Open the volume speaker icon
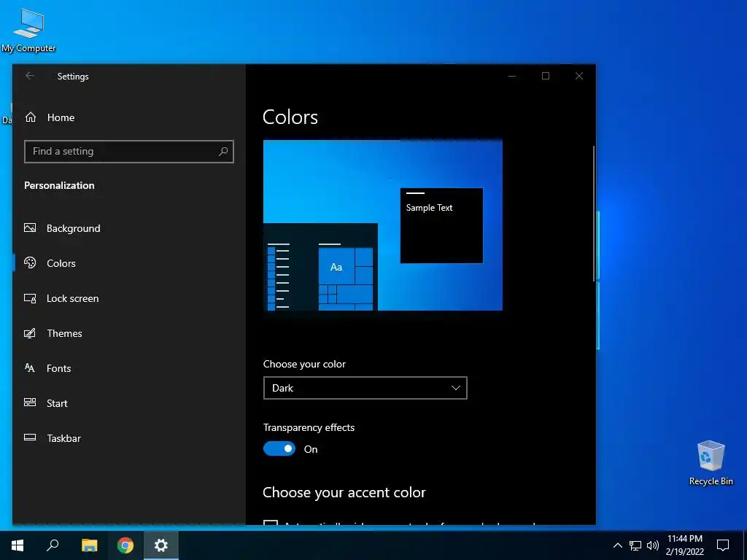747x560 pixels. [653, 545]
